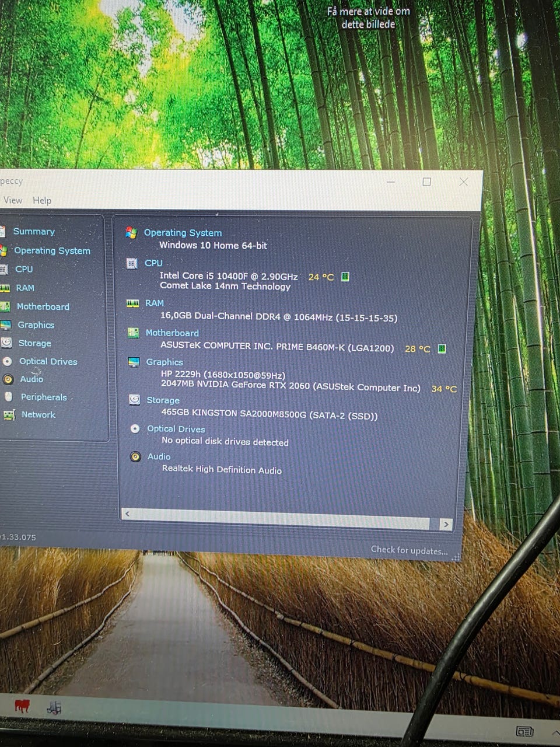560x747 pixels.
Task: Open the Operating System heading link
Action: point(183,232)
